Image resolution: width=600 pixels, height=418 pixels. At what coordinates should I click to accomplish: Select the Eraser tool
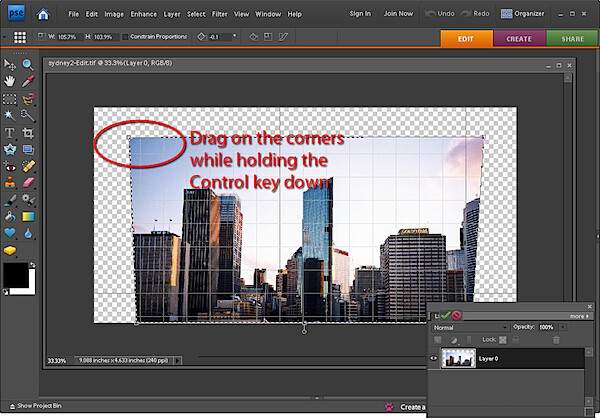[28, 183]
